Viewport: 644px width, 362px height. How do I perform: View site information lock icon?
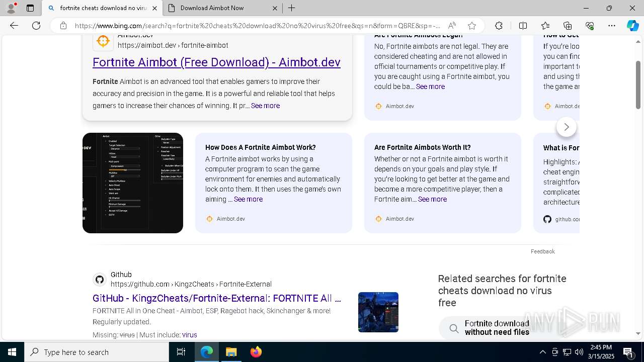tap(63, 26)
